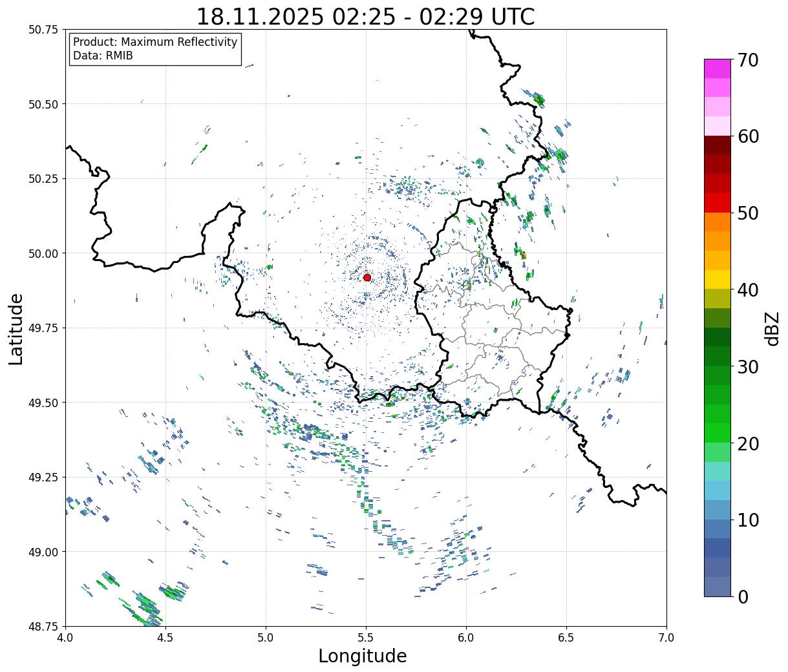The width and height of the screenshot is (788, 672).
Task: Click the 48.75 latitude tick label
Action: [43, 626]
